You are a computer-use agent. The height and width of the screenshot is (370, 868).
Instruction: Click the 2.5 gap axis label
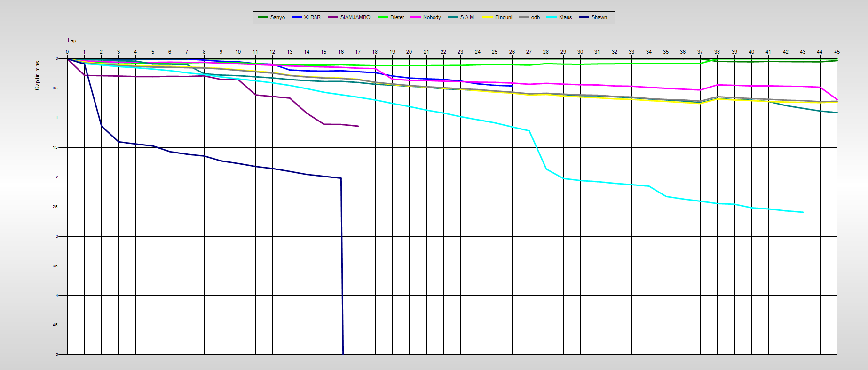click(x=55, y=207)
